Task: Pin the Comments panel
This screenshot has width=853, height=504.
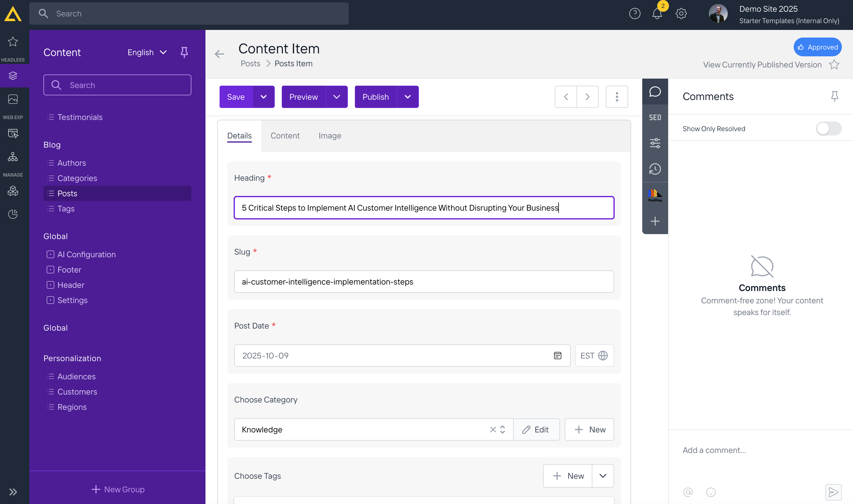Action: click(x=834, y=97)
